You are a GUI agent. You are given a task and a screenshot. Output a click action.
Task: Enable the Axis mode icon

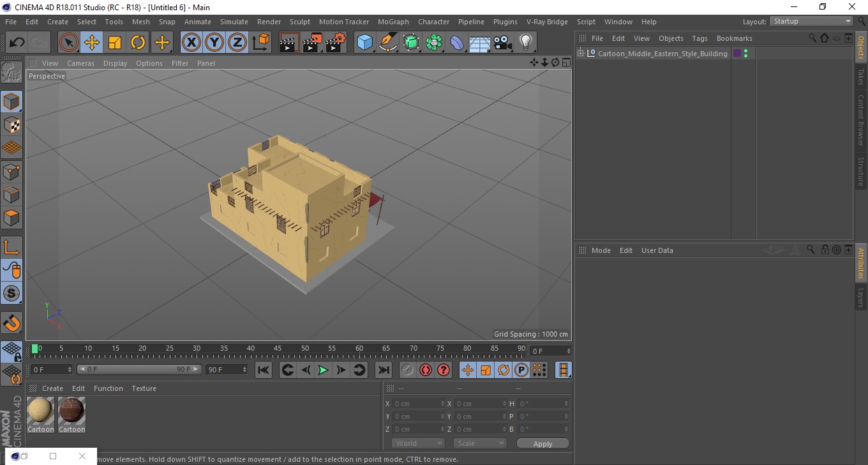point(11,247)
